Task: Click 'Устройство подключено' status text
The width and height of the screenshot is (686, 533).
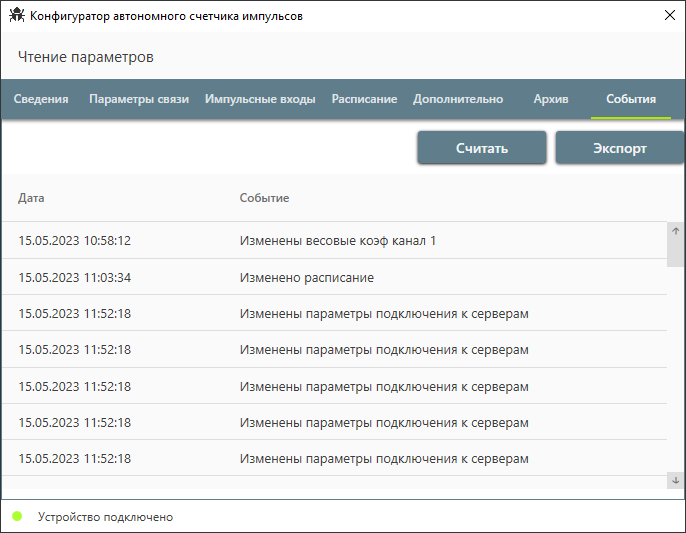Action: coord(105,517)
